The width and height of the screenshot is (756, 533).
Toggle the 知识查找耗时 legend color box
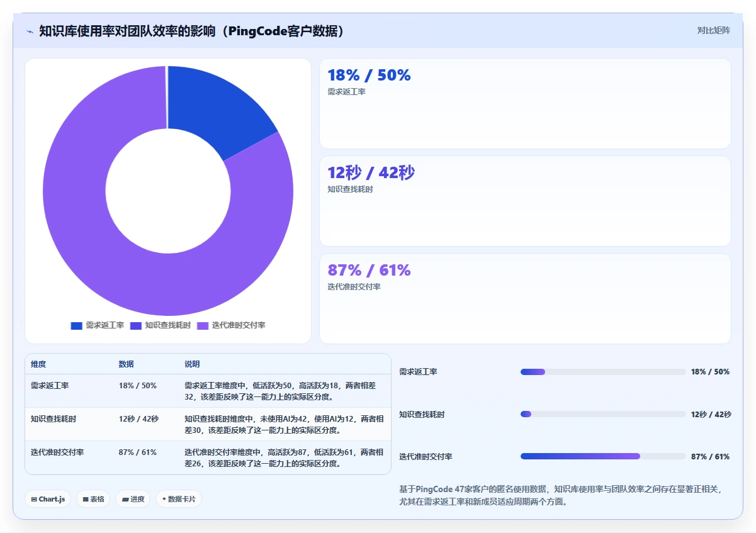[x=135, y=325]
